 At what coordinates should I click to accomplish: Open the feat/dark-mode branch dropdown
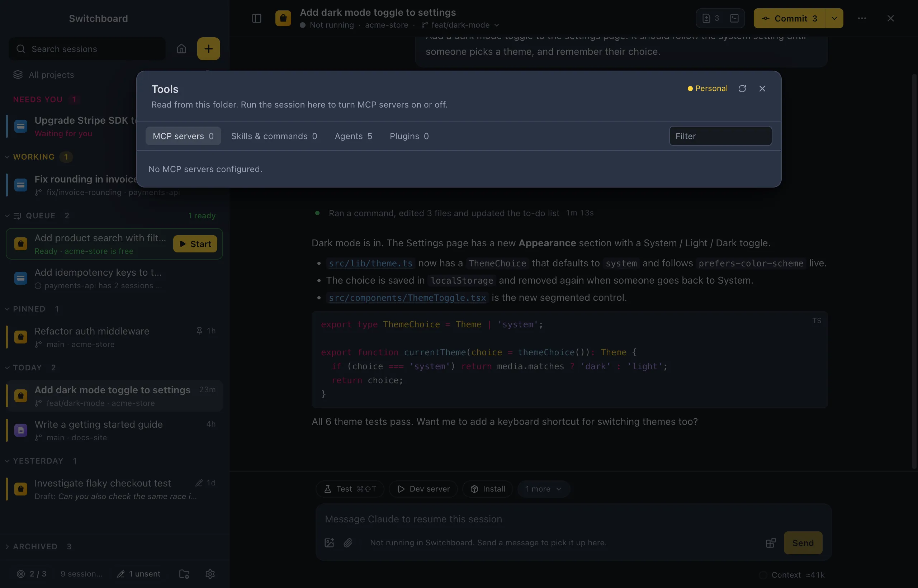pos(460,25)
